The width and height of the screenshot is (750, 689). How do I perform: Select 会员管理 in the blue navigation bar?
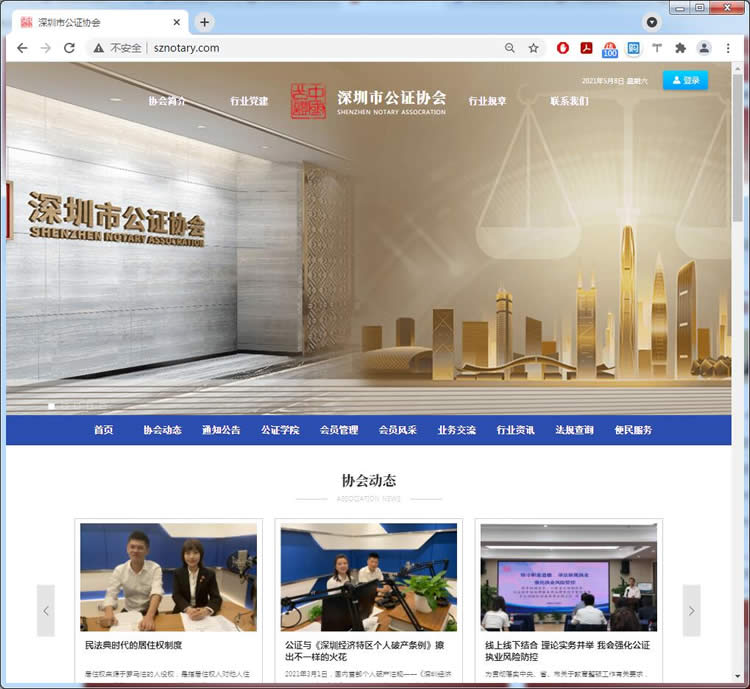339,430
